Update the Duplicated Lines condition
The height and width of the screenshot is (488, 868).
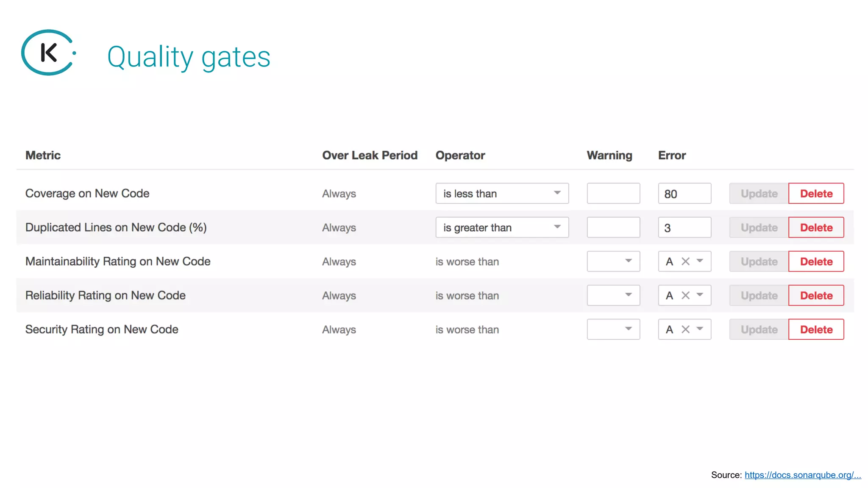click(759, 227)
